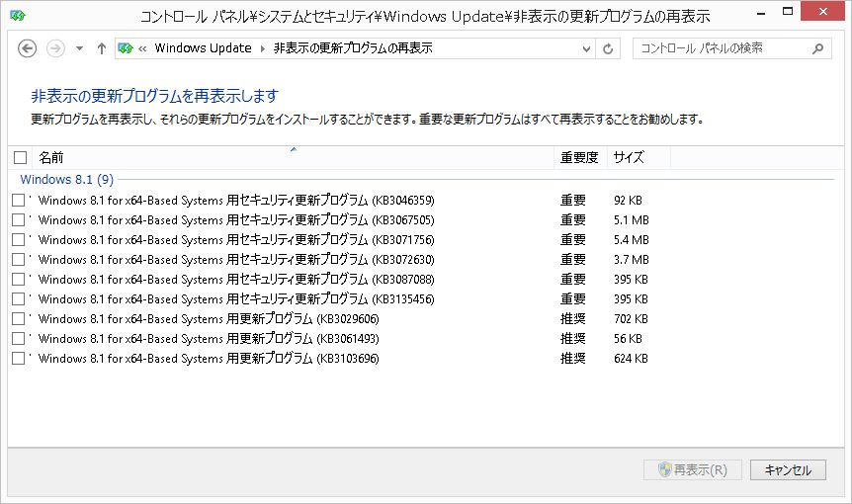
Task: Select the KB3061493 update row text
Action: pos(209,338)
